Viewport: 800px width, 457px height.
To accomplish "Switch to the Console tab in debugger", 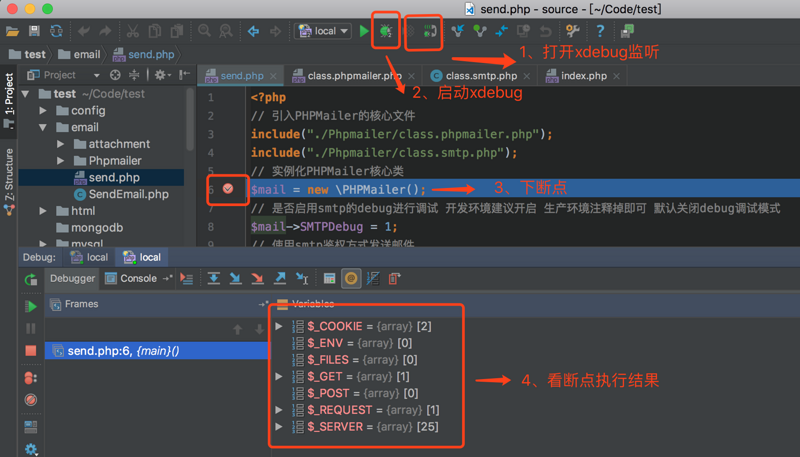I will pos(138,279).
